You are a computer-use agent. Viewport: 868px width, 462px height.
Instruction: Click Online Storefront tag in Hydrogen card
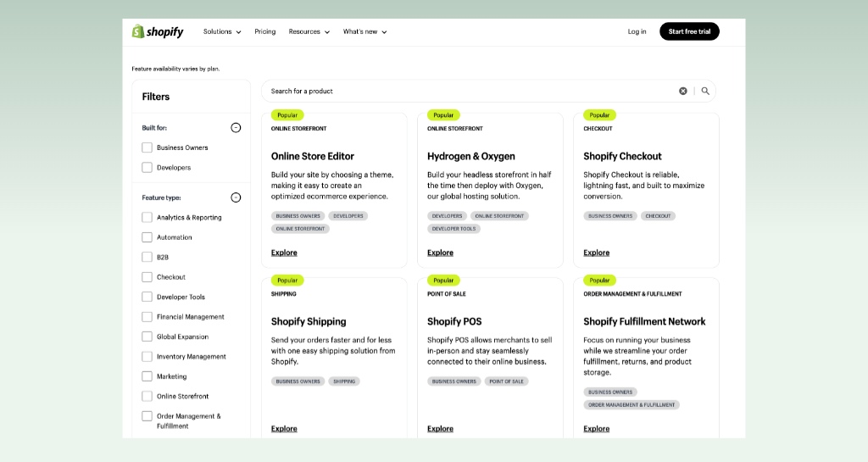tap(499, 216)
